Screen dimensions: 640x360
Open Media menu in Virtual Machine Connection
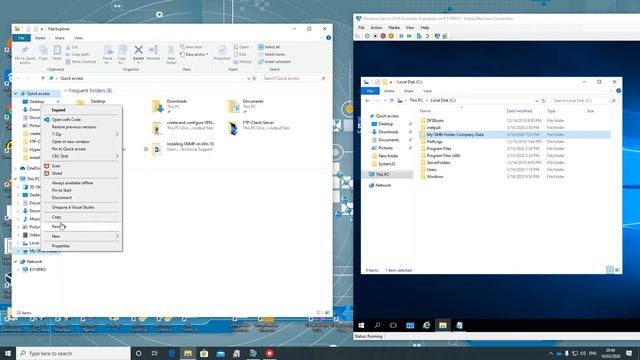pos(394,28)
